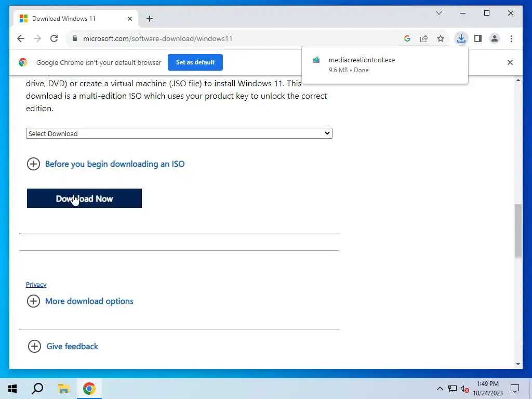Click the scrollbar up arrow
Image resolution: width=532 pixels, height=399 pixels.
click(518, 81)
